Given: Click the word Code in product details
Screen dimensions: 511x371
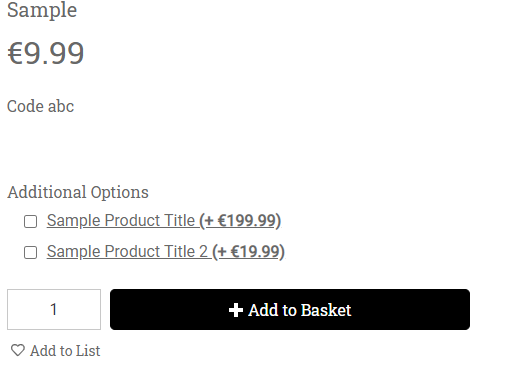Looking at the screenshot, I should (x=25, y=106).
